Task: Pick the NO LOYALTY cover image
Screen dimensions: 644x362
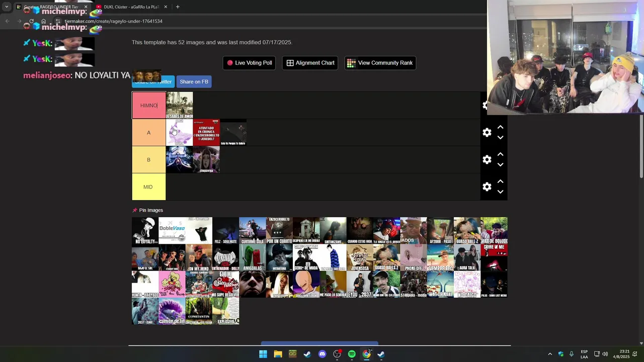Action: click(x=145, y=231)
